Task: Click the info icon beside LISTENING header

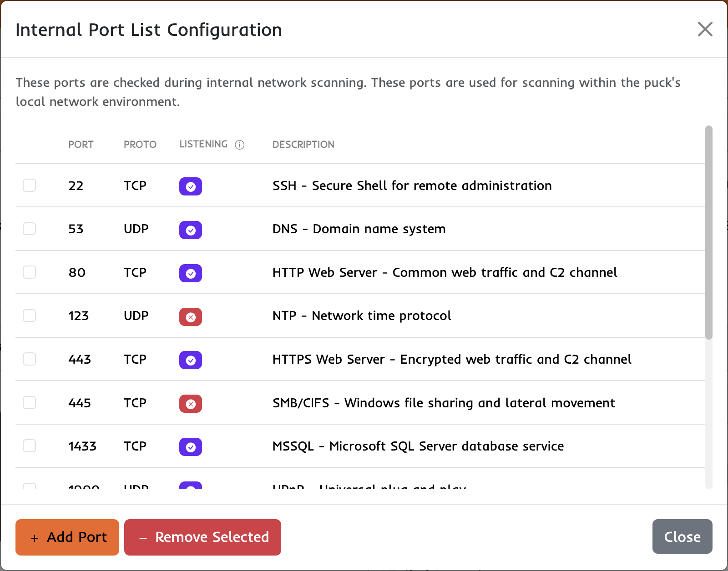Action: (x=240, y=144)
